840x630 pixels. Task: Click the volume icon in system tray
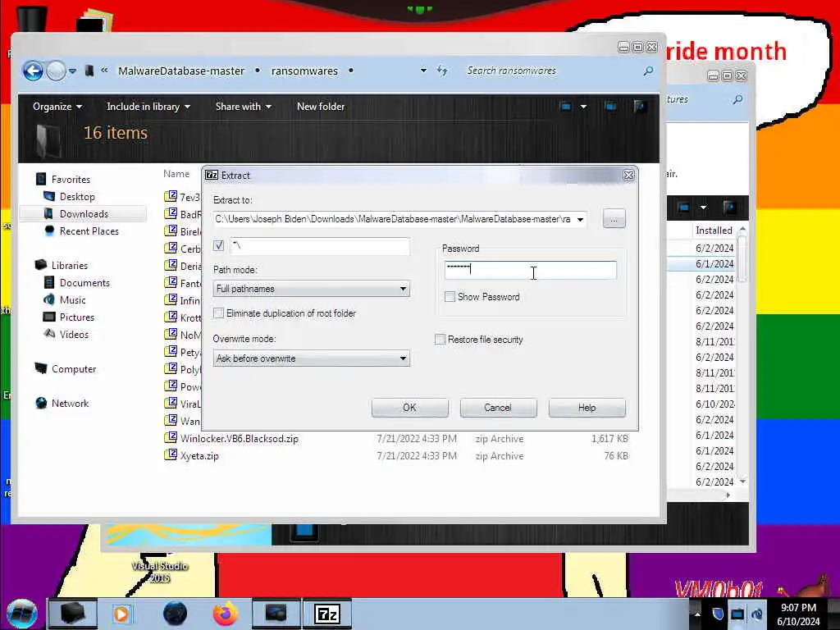pos(757,614)
